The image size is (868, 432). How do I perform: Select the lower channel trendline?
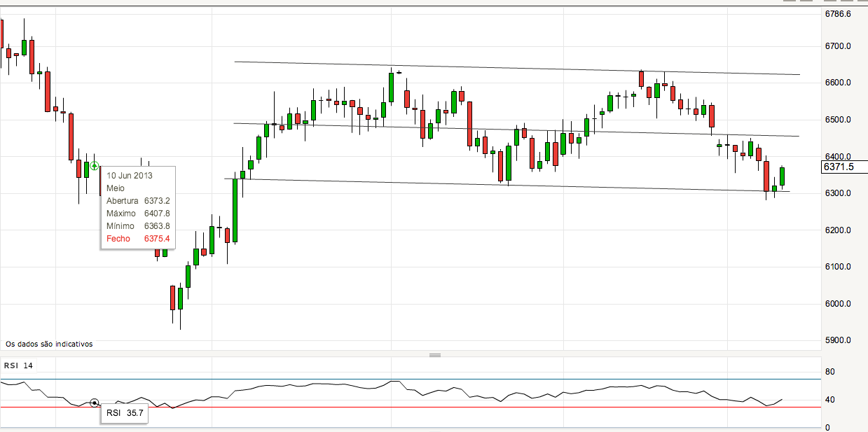[517, 185]
